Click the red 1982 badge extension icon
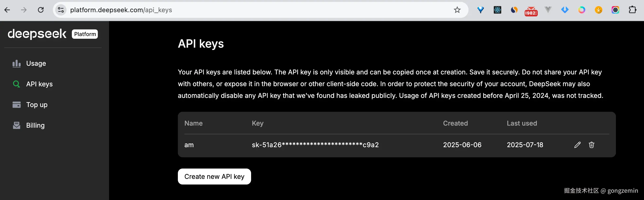Screen dimensions: 644x200 pos(531,12)
